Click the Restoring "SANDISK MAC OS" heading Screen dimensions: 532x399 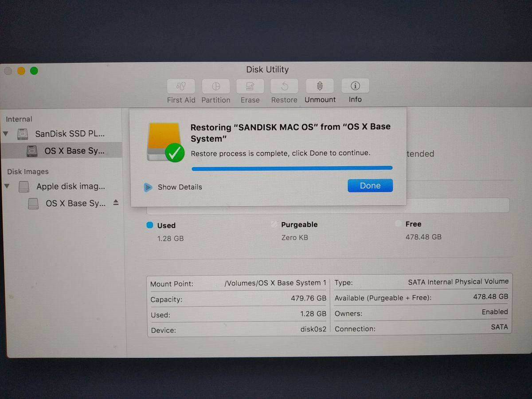tap(290, 133)
